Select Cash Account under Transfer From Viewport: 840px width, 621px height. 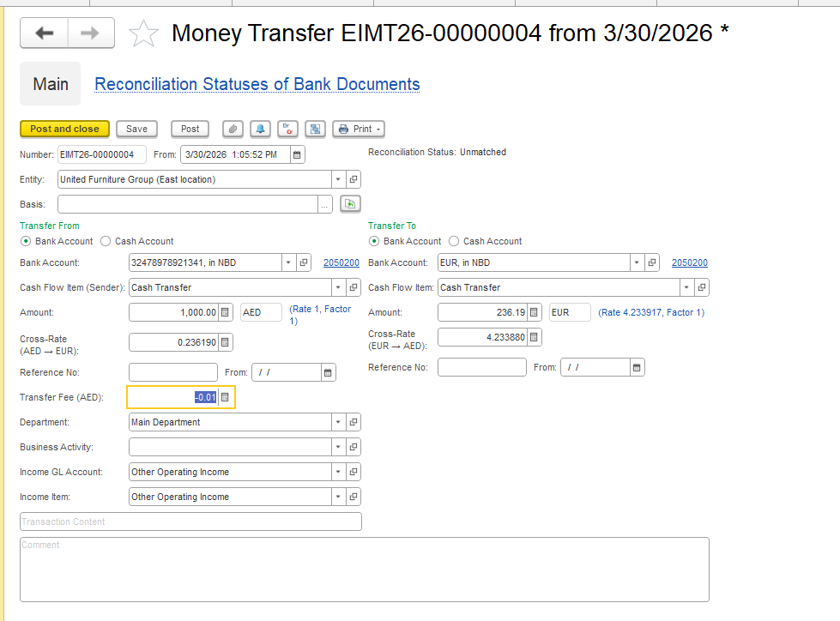106,241
